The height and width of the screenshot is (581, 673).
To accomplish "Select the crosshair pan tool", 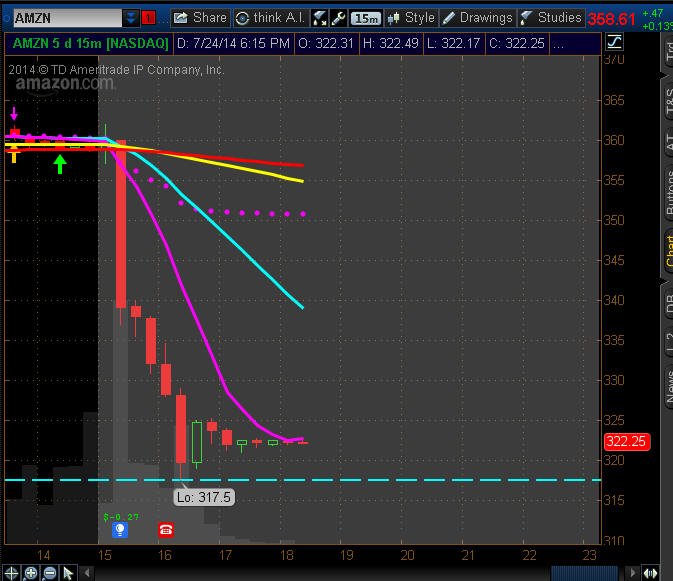I will [x=12, y=573].
